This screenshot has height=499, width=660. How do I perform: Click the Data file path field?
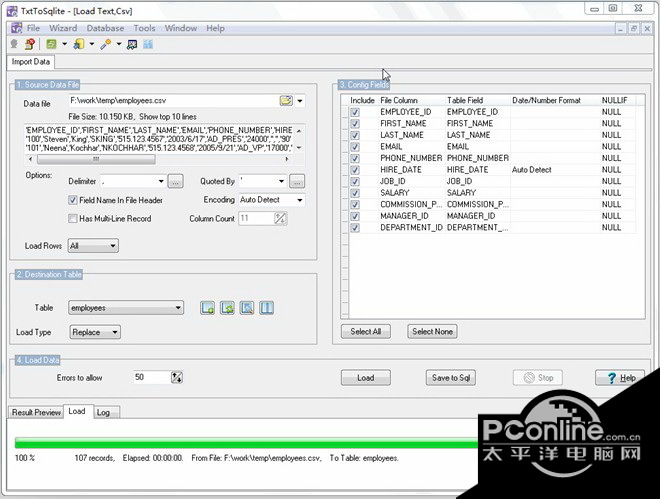click(173, 101)
